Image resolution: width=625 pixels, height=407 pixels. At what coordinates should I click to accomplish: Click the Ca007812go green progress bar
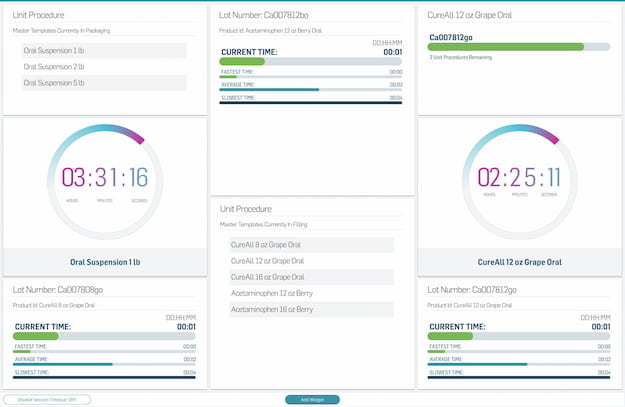[x=519, y=47]
